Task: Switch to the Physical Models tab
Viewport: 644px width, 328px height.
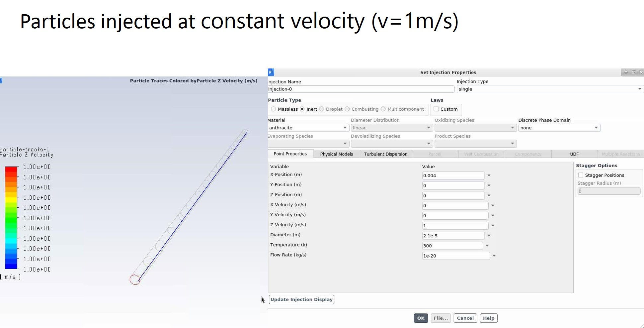Action: pyautogui.click(x=337, y=154)
